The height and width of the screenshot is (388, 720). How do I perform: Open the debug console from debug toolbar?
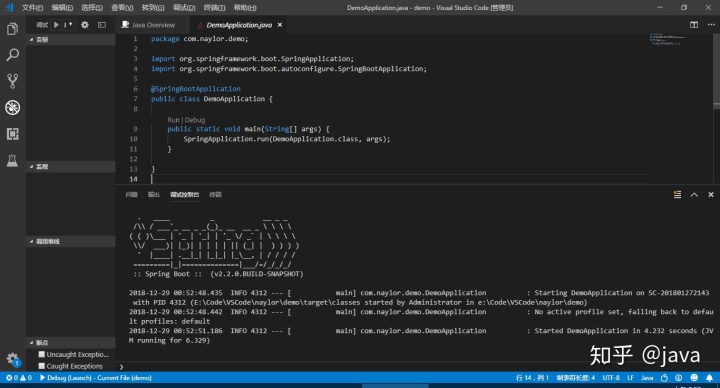tap(101, 25)
